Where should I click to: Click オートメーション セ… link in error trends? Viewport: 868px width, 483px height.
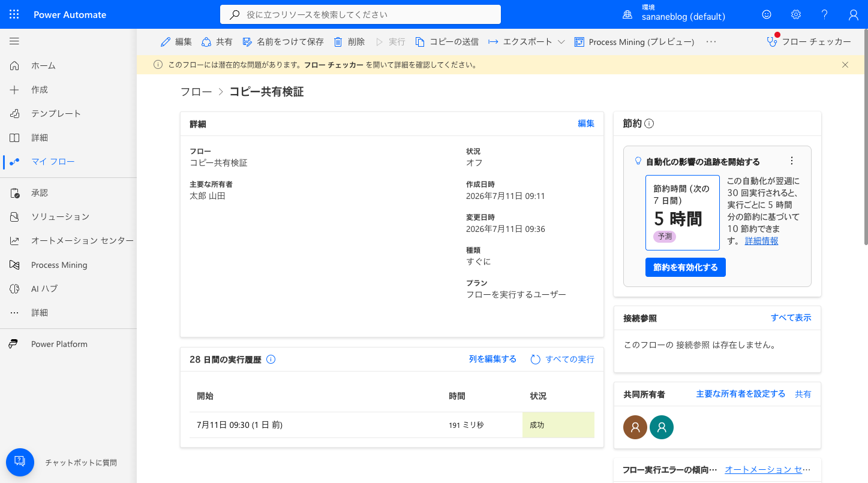[x=768, y=470]
